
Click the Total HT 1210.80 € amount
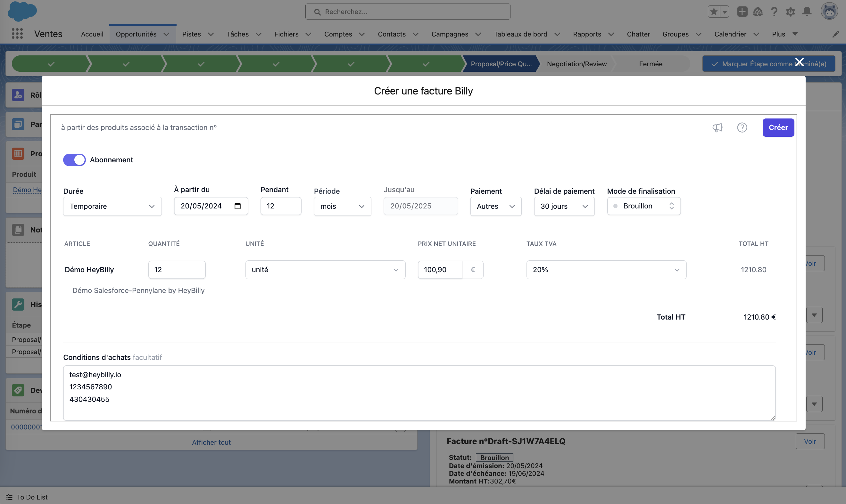760,317
